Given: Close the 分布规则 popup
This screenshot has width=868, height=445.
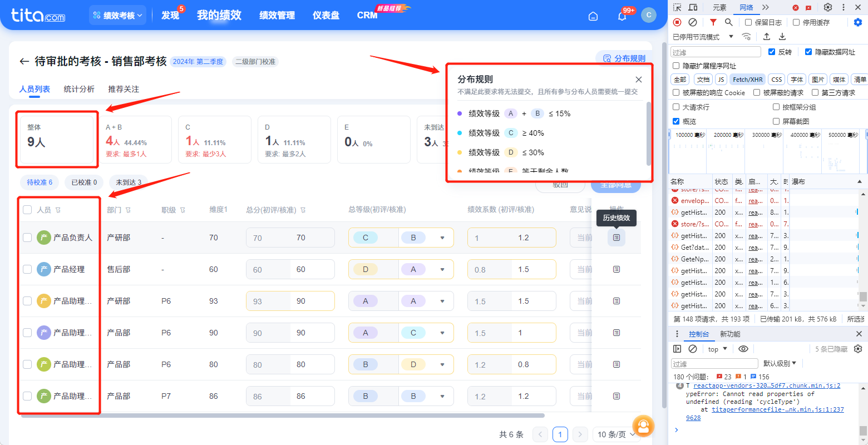Looking at the screenshot, I should (x=639, y=80).
